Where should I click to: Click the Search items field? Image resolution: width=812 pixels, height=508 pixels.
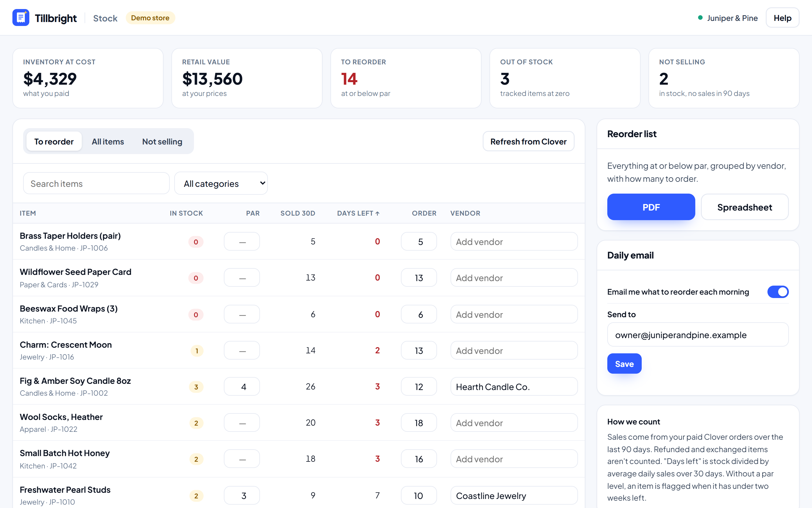tap(96, 183)
